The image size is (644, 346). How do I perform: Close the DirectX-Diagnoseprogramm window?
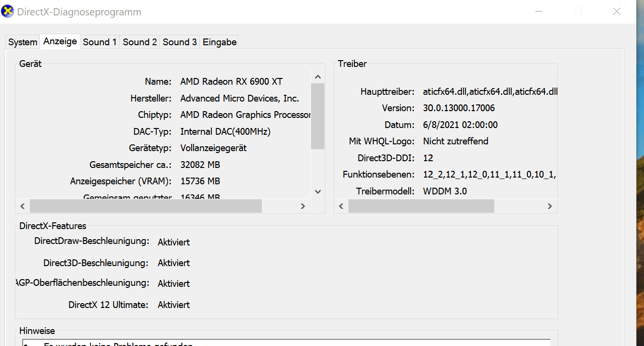click(617, 12)
